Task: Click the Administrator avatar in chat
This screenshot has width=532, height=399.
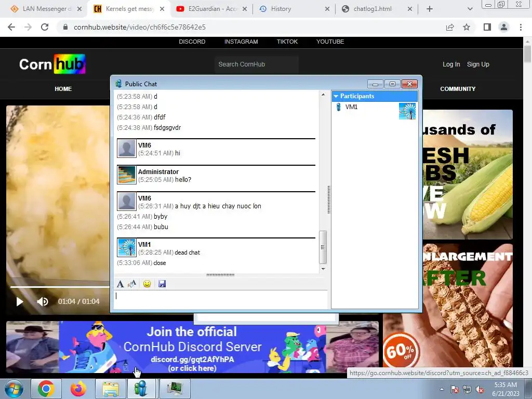Action: point(127,175)
